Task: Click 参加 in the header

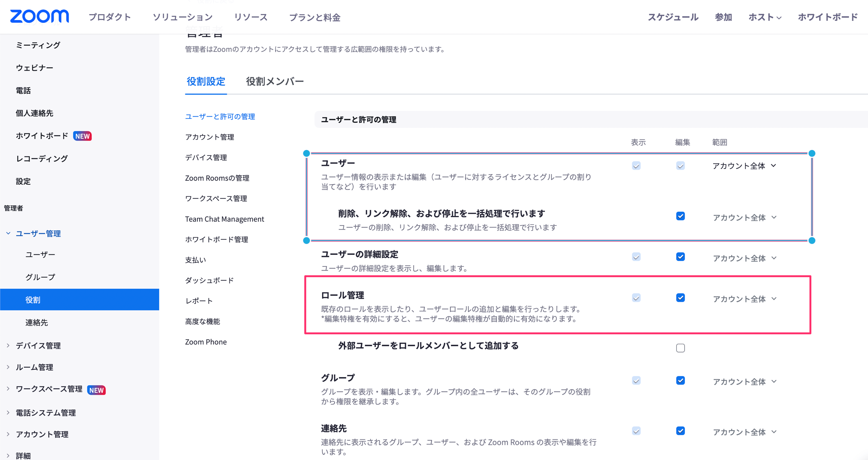Action: pos(723,17)
